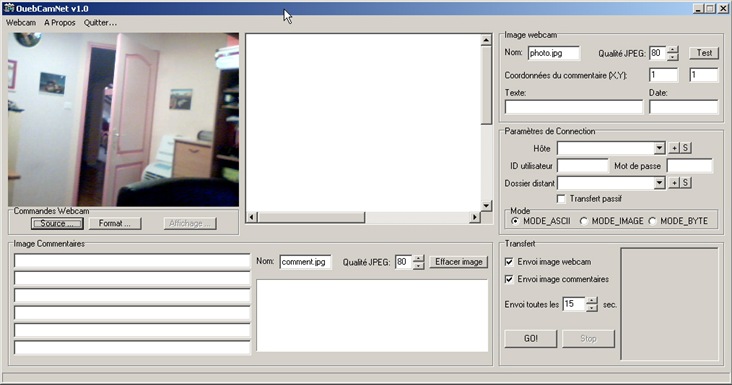The width and height of the screenshot is (732, 385).
Task: Click the S button next to Dossier distant
Action: coord(685,182)
